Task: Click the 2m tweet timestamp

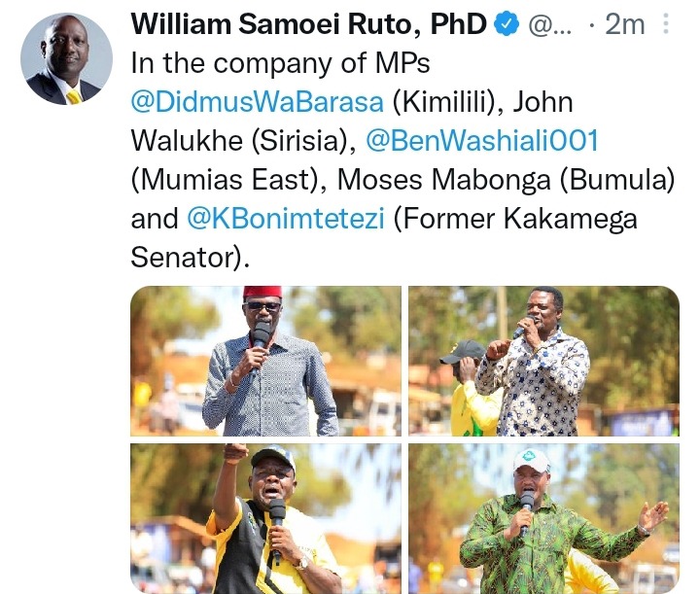Action: (624, 24)
